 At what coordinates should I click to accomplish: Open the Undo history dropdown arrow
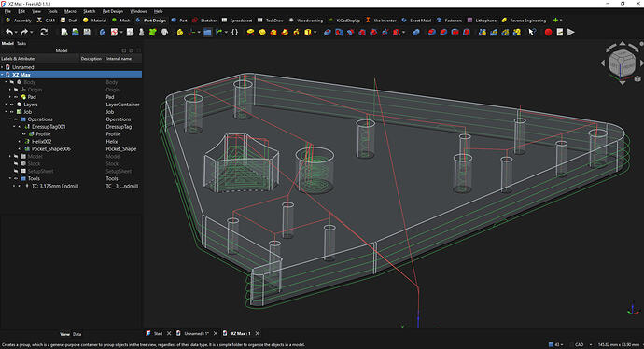(x=16, y=33)
